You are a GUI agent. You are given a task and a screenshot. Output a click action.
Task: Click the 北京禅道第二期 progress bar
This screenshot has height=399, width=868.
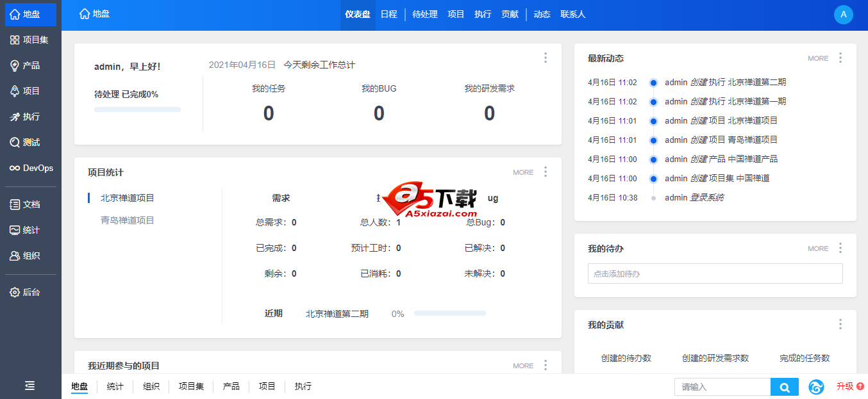(449, 313)
